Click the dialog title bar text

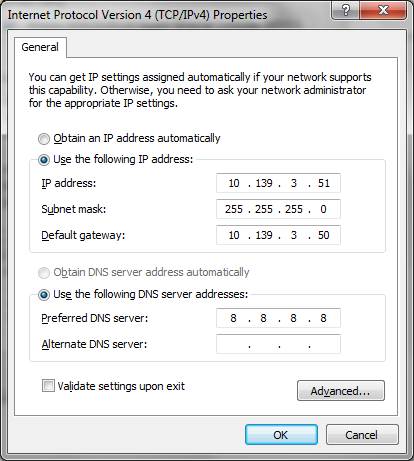[x=137, y=15]
